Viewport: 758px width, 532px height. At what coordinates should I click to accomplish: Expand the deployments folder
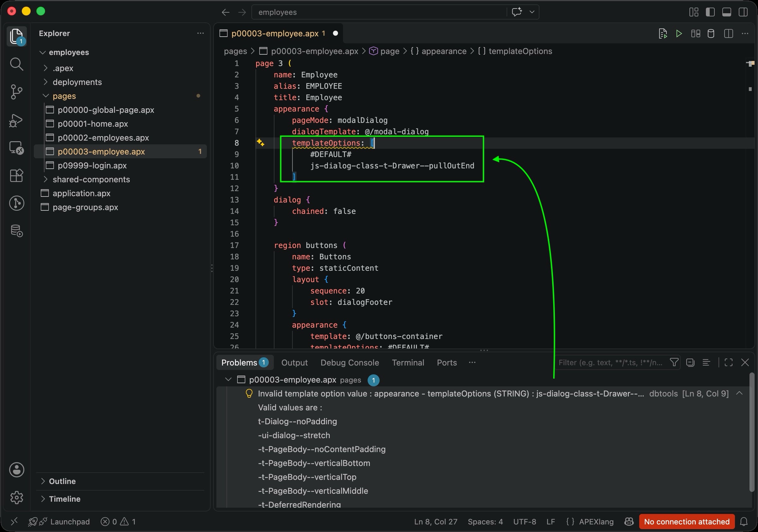click(45, 82)
